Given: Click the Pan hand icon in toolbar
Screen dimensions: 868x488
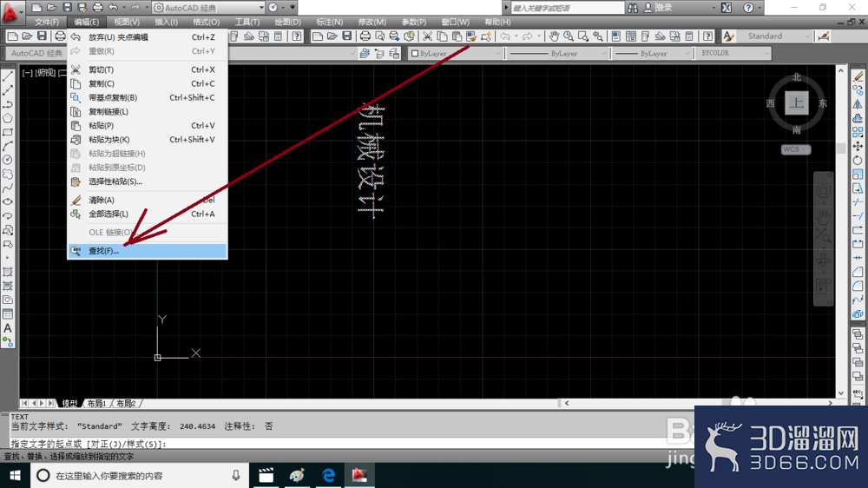Looking at the screenshot, I should click(x=554, y=36).
